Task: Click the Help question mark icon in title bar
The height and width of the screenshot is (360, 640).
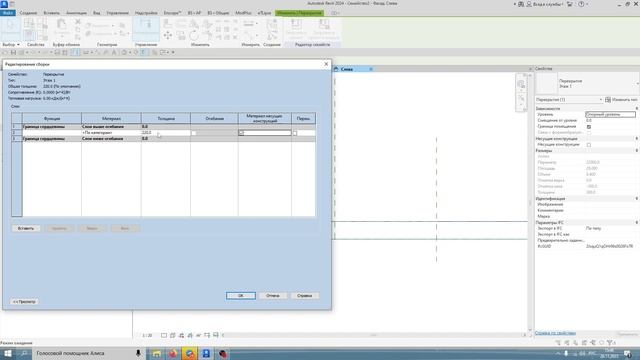Action: [x=581, y=4]
